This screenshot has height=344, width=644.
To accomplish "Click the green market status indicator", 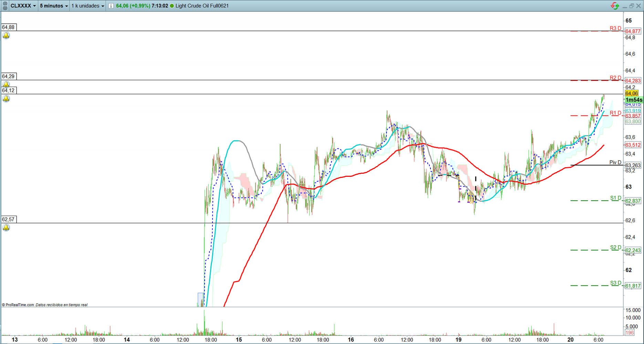I will (172, 6).
